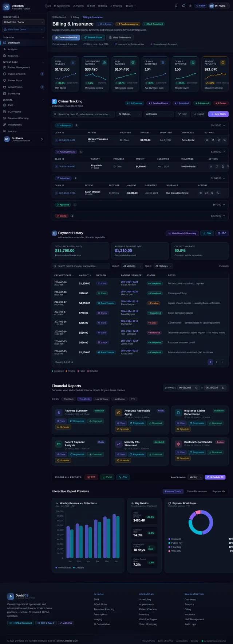Click the phone icon for Sarah Mitchell's claim

click(x=218, y=193)
